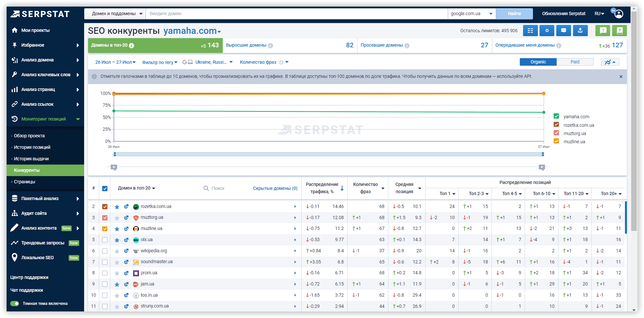Open the Фильтр по тегу dropdown
This screenshot has width=644, height=318.
tap(159, 62)
